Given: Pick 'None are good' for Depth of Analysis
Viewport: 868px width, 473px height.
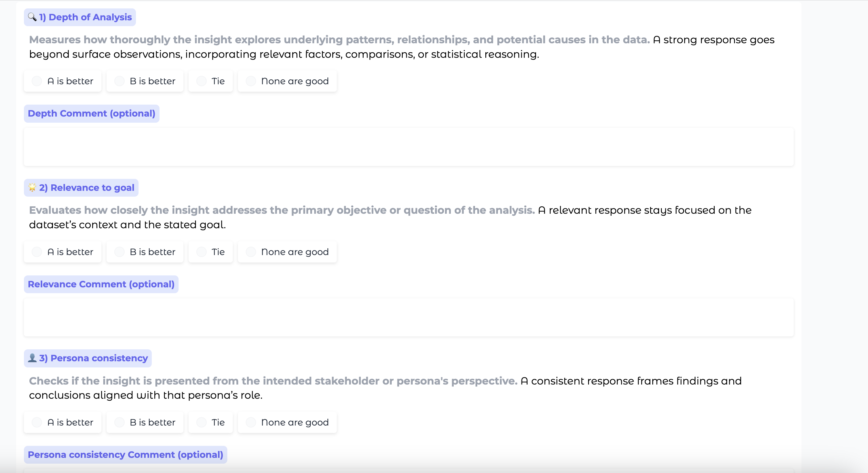Looking at the screenshot, I should (x=251, y=81).
